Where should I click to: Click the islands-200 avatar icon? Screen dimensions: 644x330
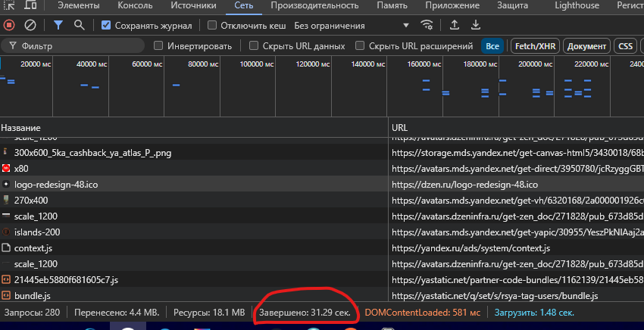point(6,232)
